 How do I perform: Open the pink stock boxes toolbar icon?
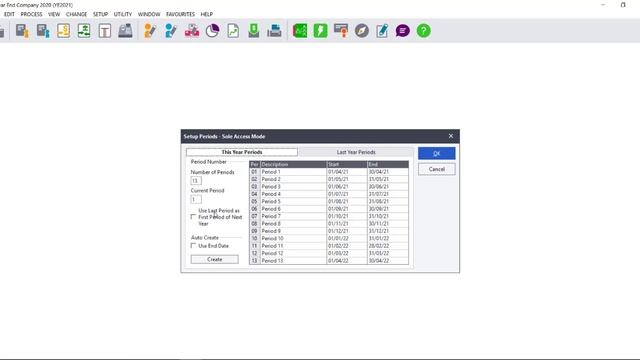192,31
